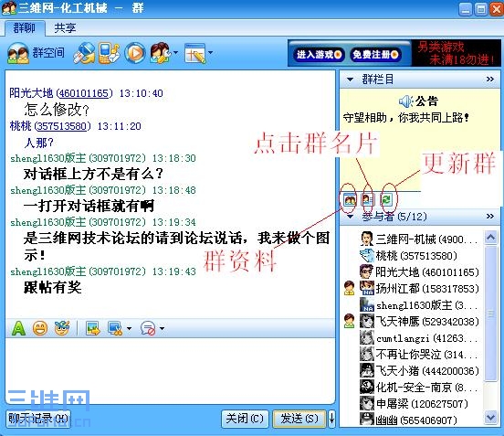504x436 pixels.
Task: Select member 申屠梁 (120627507)
Action: click(x=414, y=404)
